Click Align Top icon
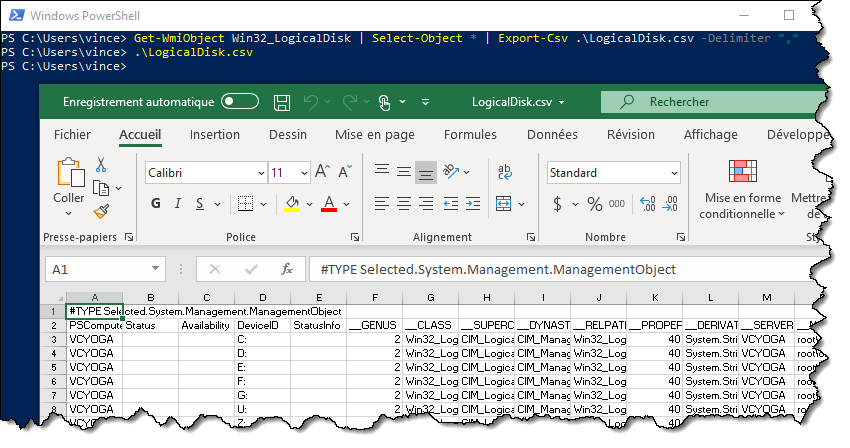This screenshot has width=850, height=448. click(x=382, y=171)
